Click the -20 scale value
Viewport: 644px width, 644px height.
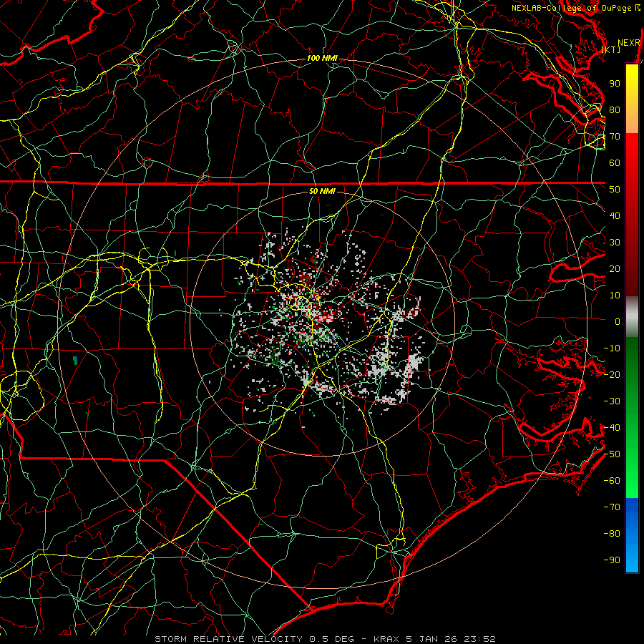point(612,374)
